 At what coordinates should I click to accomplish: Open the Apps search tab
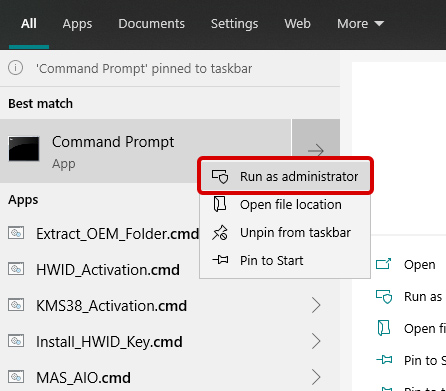pyautogui.click(x=77, y=24)
